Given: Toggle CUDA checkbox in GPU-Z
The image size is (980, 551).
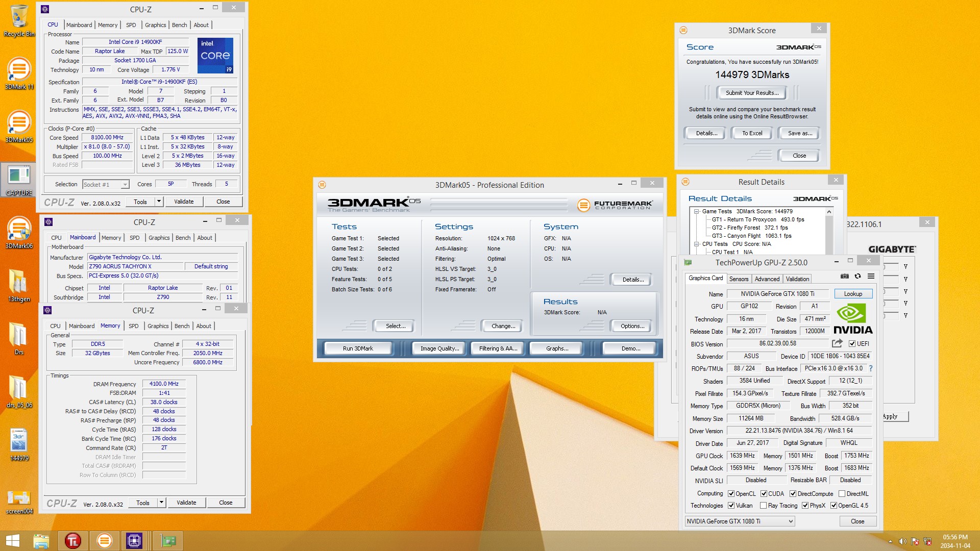Looking at the screenshot, I should click(764, 494).
